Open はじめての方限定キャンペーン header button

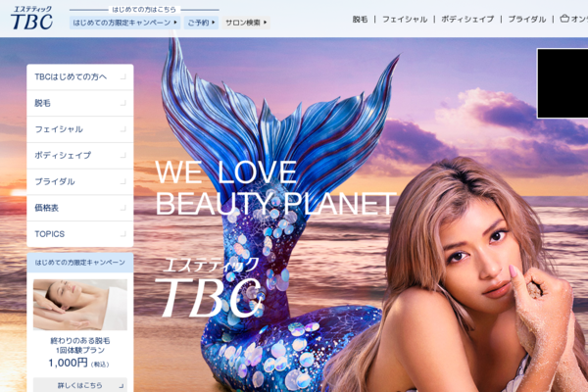(124, 23)
